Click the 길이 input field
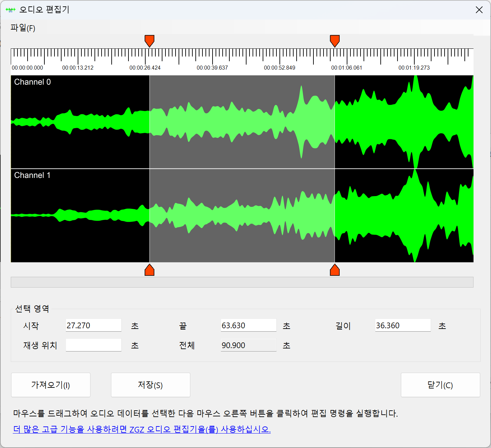 (x=403, y=325)
